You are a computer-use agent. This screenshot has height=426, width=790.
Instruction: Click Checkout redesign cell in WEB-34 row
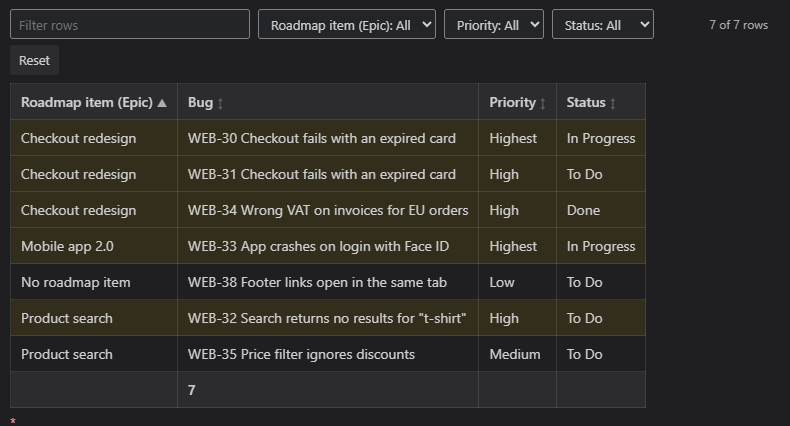coord(94,210)
